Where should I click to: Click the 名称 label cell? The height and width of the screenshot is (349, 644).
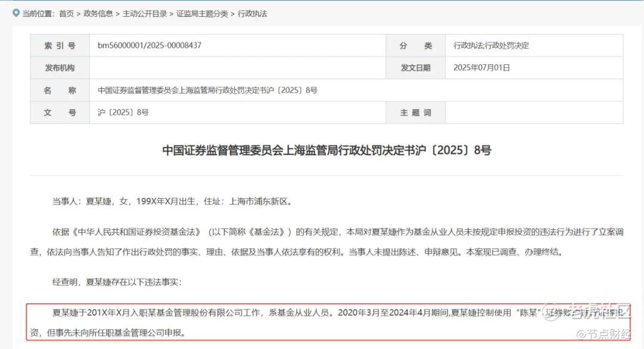pos(60,90)
